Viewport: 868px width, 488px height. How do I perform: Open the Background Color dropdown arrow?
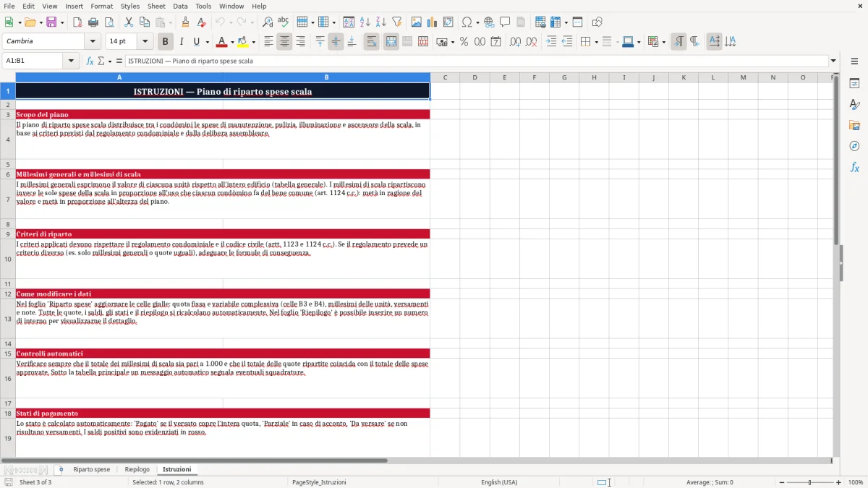click(253, 42)
